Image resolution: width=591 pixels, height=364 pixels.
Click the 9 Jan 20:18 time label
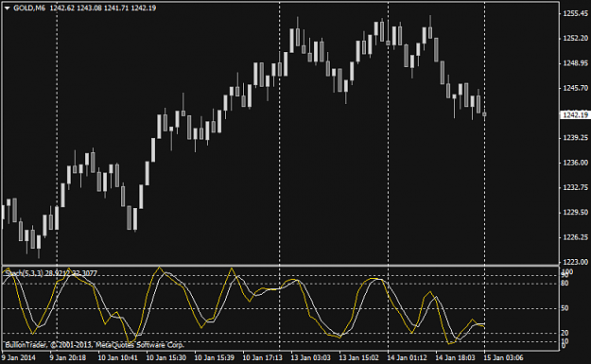68,357
